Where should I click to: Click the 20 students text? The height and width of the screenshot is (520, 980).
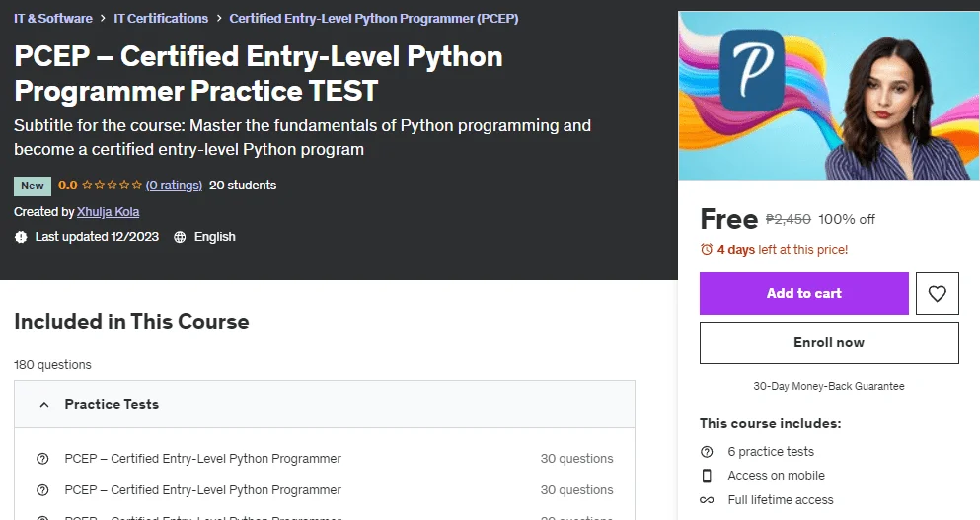pyautogui.click(x=243, y=185)
